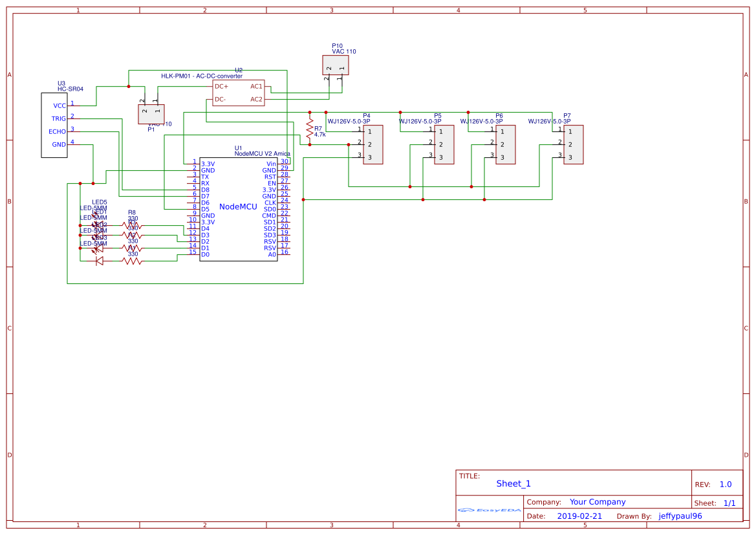Screen dimensions: 756x535
Task: Select the P1 two-pin connector symbol
Action: coord(151,114)
